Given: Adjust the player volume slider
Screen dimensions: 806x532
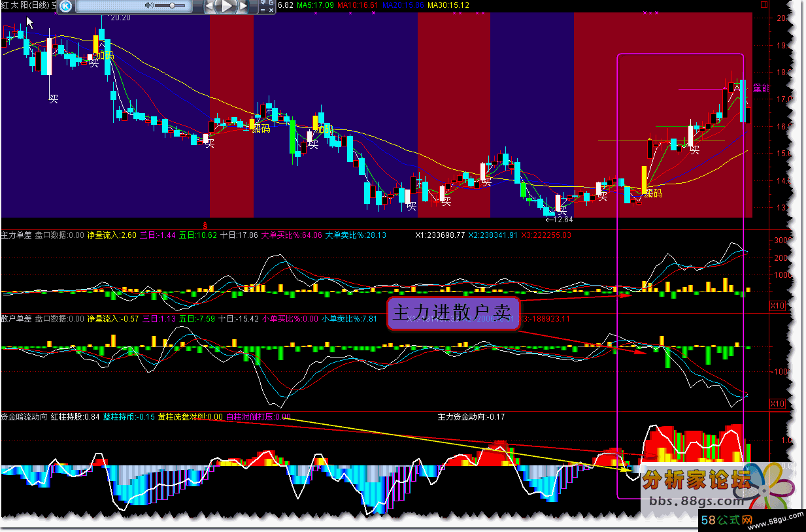Looking at the screenshot, I should (170, 5).
